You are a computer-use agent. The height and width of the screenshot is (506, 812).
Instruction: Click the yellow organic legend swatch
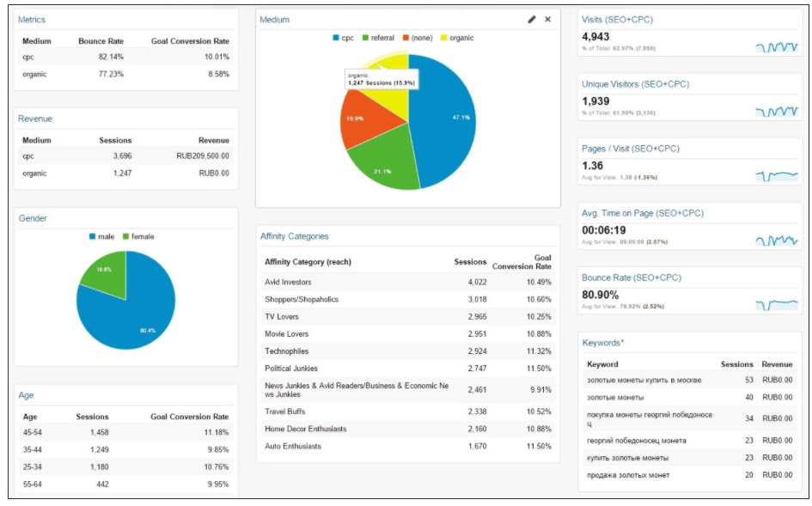444,38
